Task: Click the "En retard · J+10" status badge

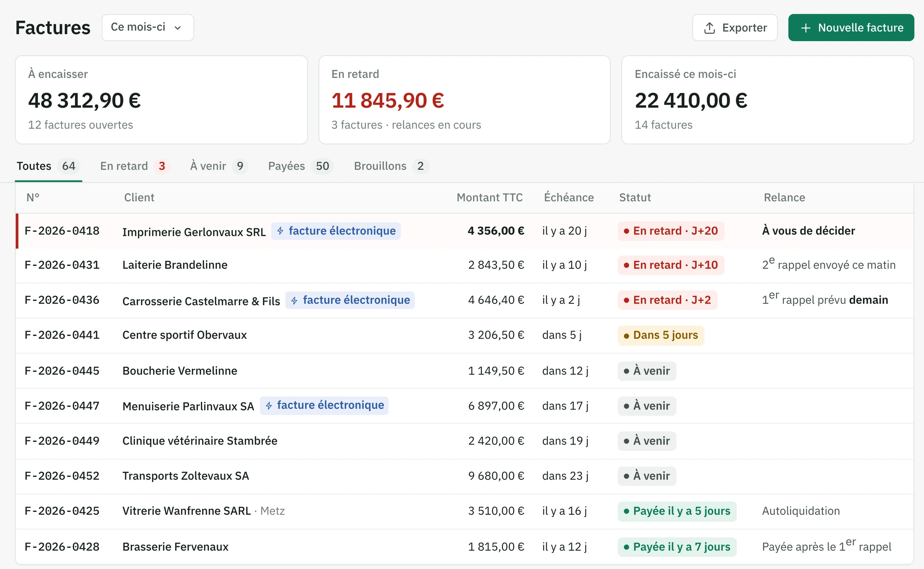Action: click(671, 265)
